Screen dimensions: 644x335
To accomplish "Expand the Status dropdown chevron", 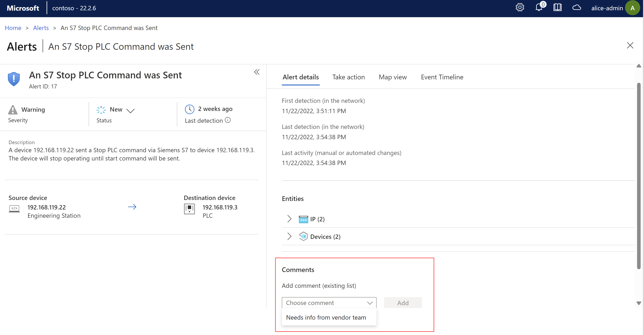I will pos(132,110).
